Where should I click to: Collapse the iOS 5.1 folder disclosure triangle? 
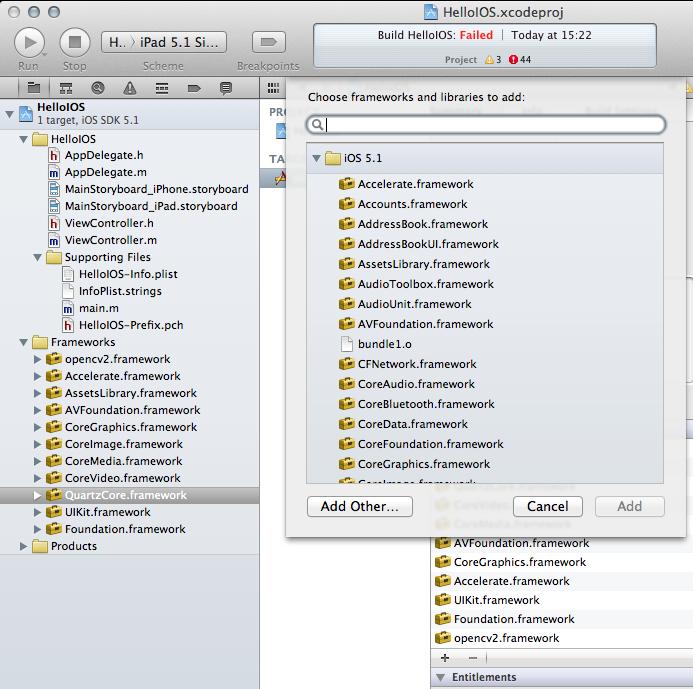[317, 158]
